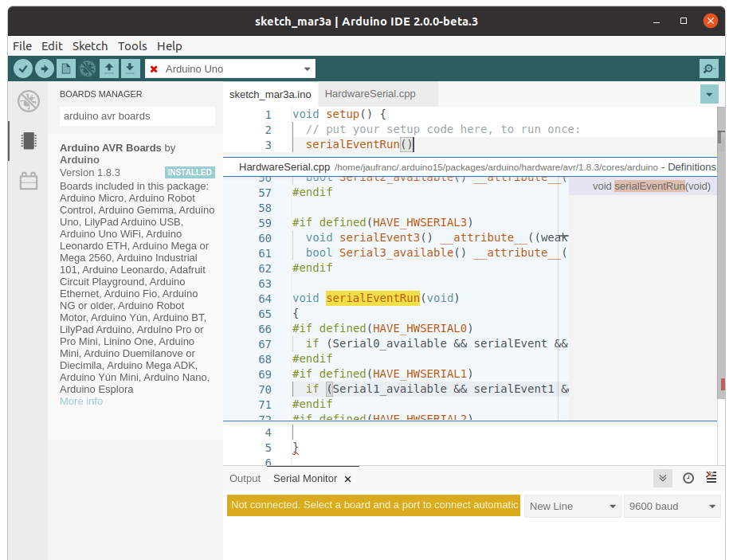Image resolution: width=733 pixels, height=560 pixels.
Task: Close the Serial Monitor tab
Action: point(347,479)
